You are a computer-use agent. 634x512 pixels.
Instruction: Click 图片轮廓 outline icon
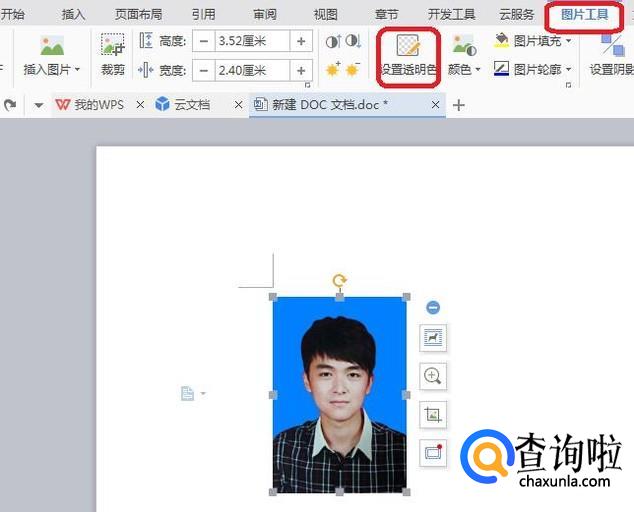pyautogui.click(x=501, y=69)
